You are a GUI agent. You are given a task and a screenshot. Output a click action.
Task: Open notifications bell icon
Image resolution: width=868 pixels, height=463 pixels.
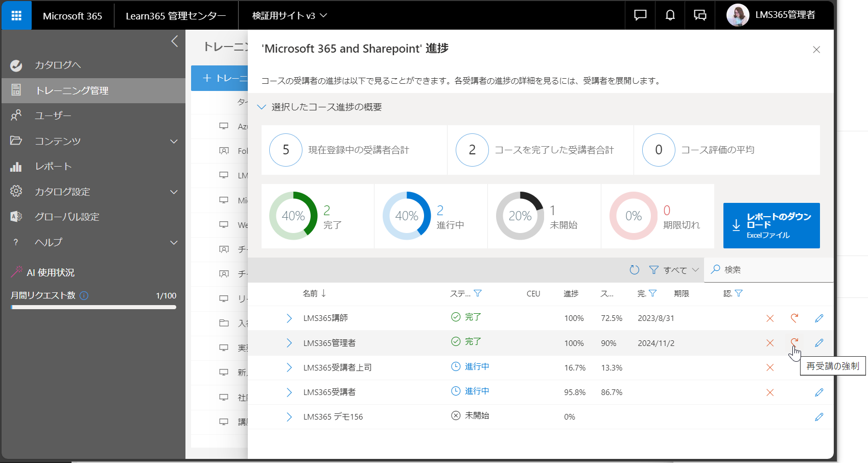(x=670, y=15)
